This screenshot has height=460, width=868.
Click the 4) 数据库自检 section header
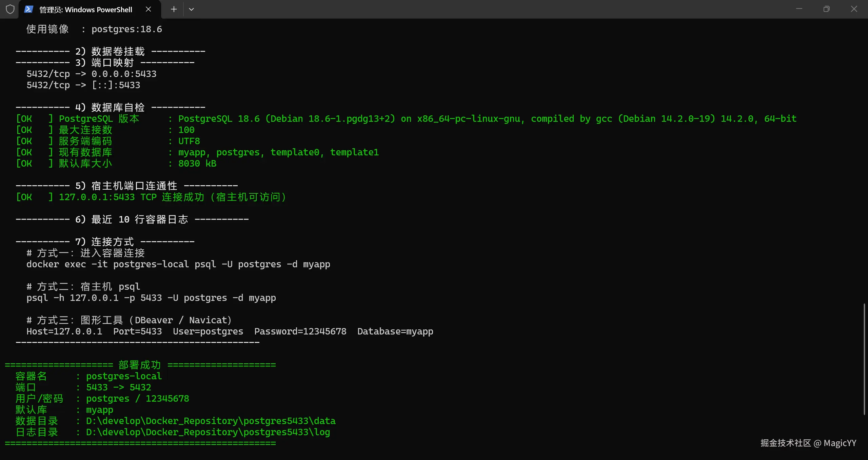tap(110, 108)
